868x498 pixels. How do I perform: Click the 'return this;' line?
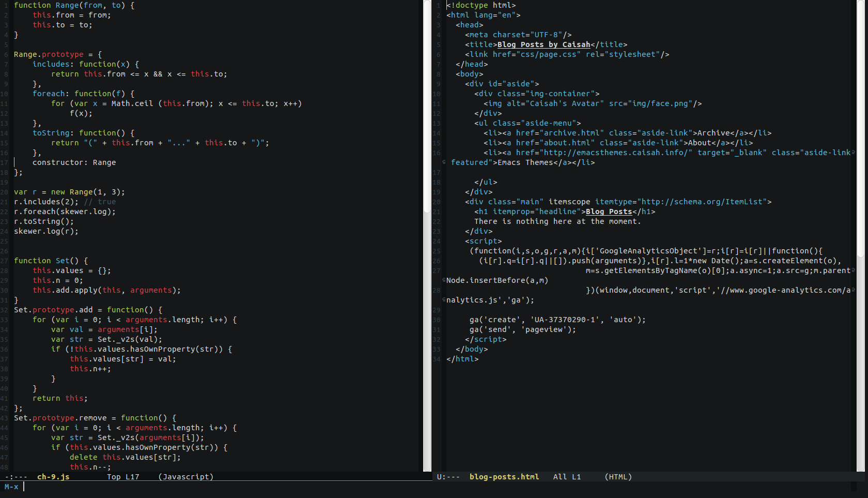click(60, 398)
